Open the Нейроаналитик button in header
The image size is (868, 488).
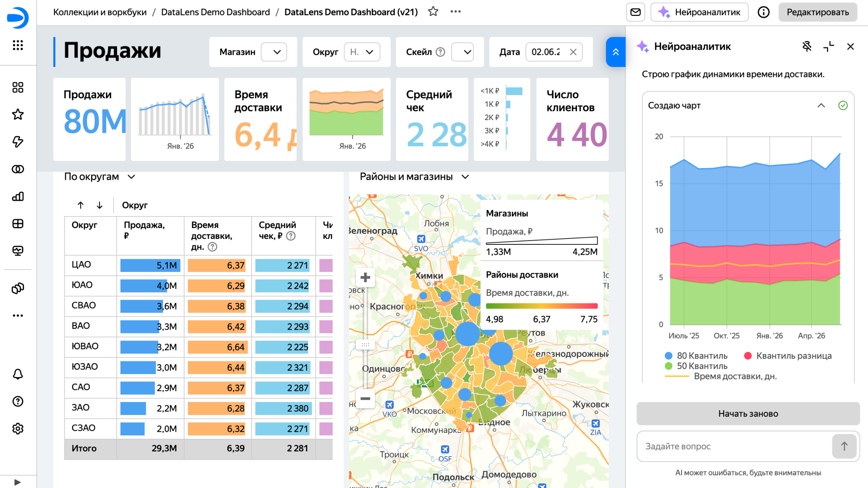pos(699,12)
